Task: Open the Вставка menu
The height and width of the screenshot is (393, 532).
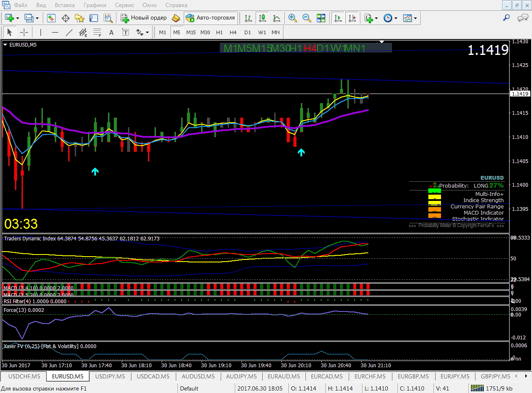Action: tap(65, 5)
